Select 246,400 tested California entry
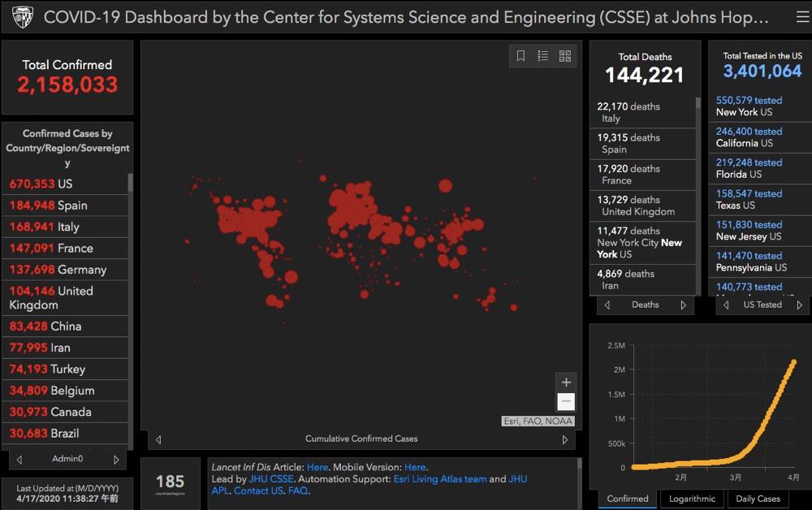812x510 pixels. click(760, 137)
